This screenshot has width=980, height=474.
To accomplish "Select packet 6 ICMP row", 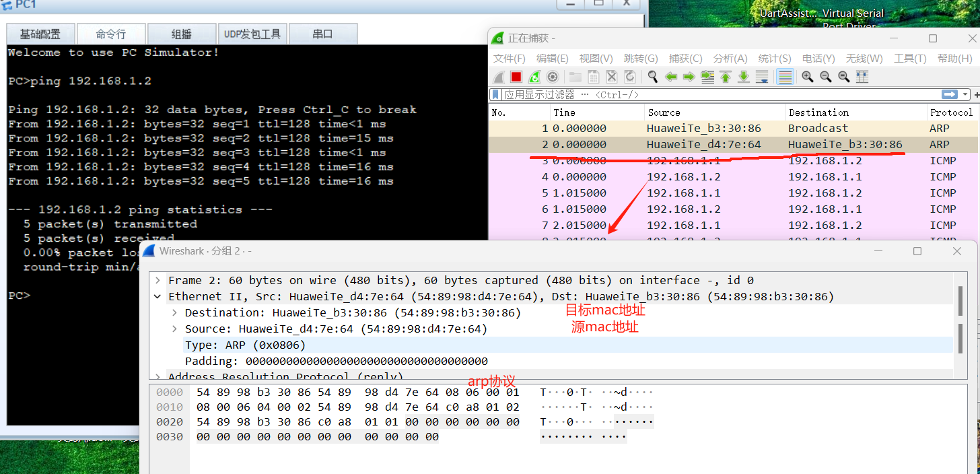I will point(733,209).
